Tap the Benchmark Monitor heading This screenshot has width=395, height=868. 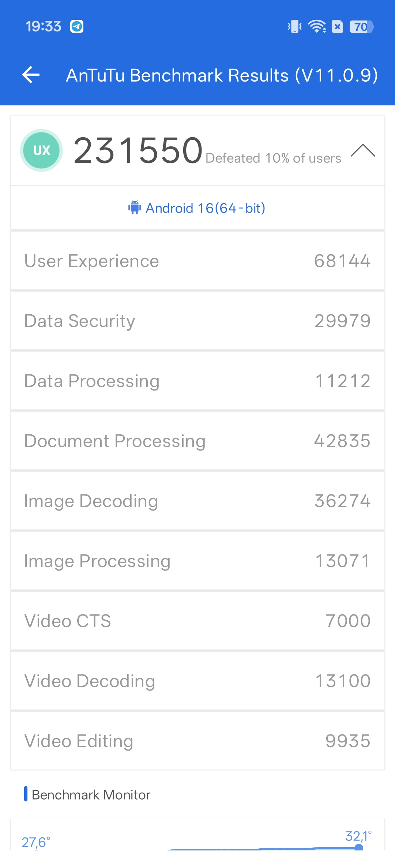click(91, 795)
